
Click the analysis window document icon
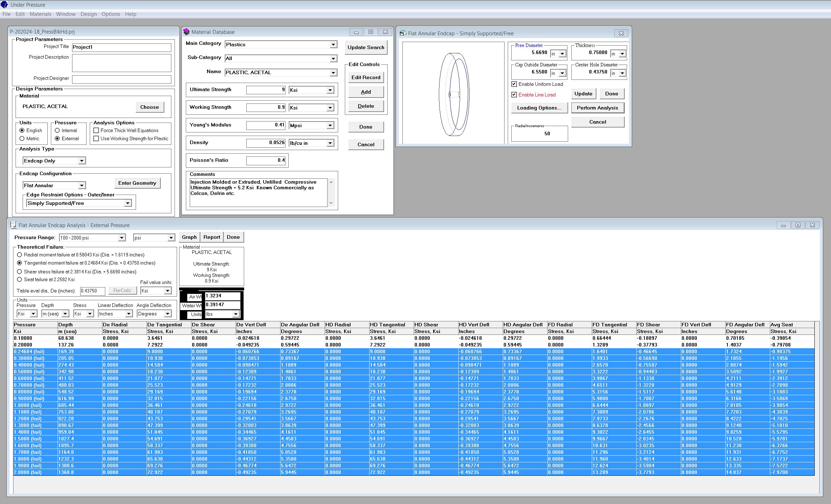[13, 225]
